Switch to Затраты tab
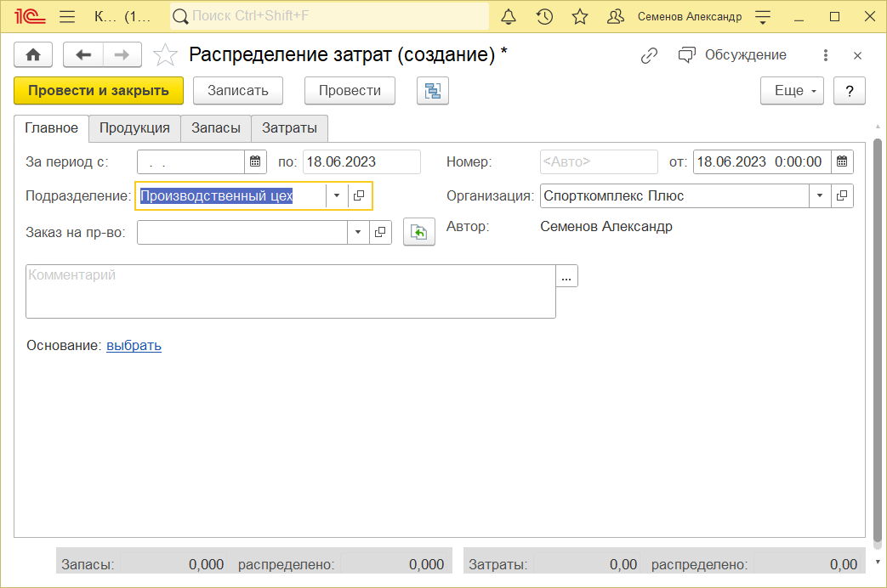 pos(289,127)
